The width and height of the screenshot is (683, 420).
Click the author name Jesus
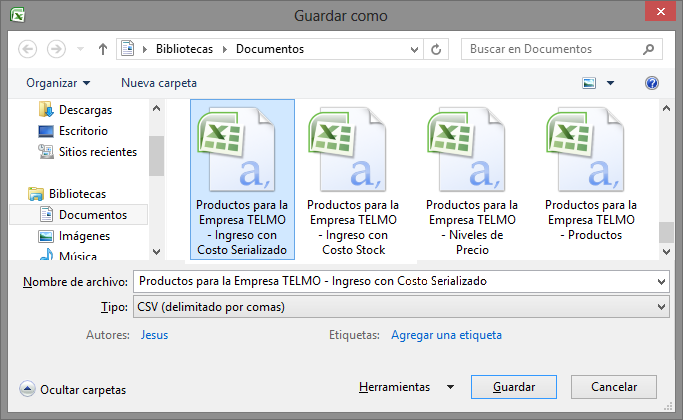tap(154, 335)
